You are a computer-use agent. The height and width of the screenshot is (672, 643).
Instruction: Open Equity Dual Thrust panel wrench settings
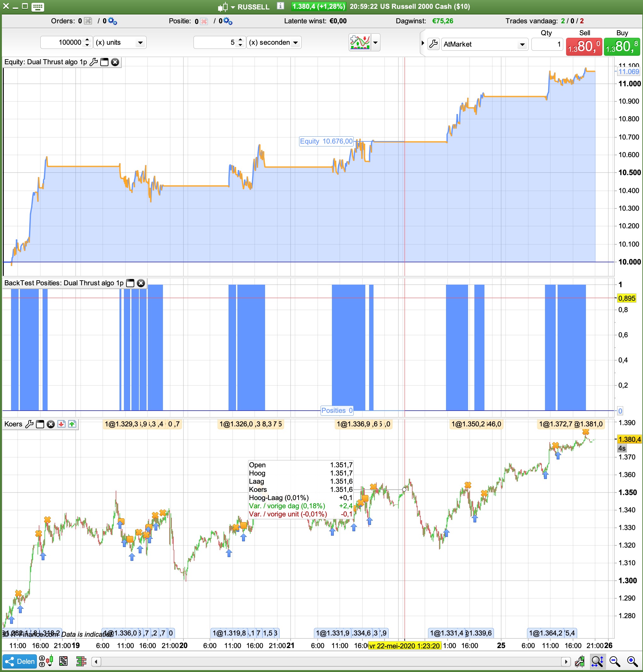pyautogui.click(x=94, y=62)
